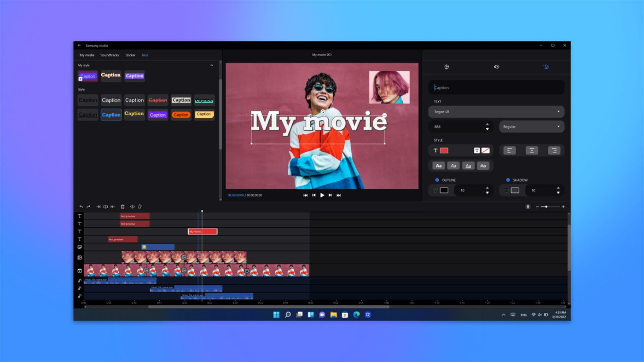Zoom out the timeline with minus icon
Viewport: 644px width, 362px height.
[537, 207]
